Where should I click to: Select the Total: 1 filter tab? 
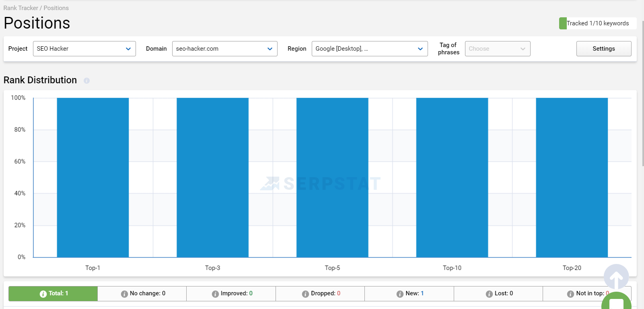pos(53,294)
